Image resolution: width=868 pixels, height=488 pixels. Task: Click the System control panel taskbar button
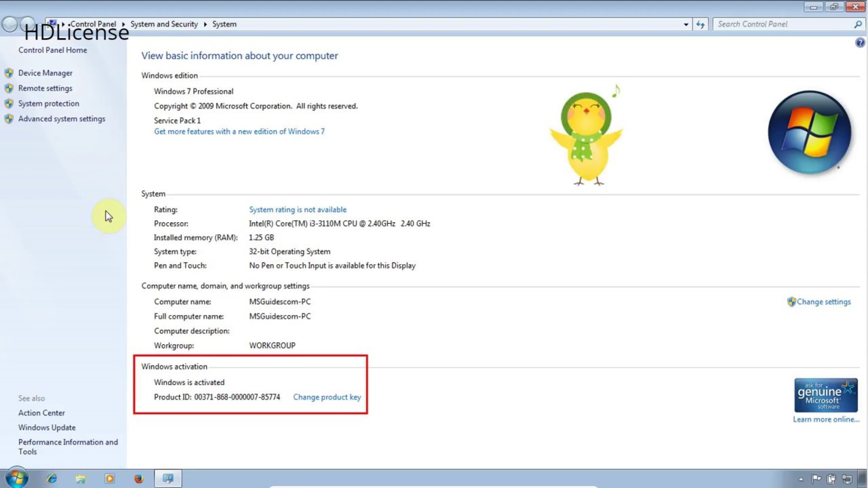click(x=168, y=478)
